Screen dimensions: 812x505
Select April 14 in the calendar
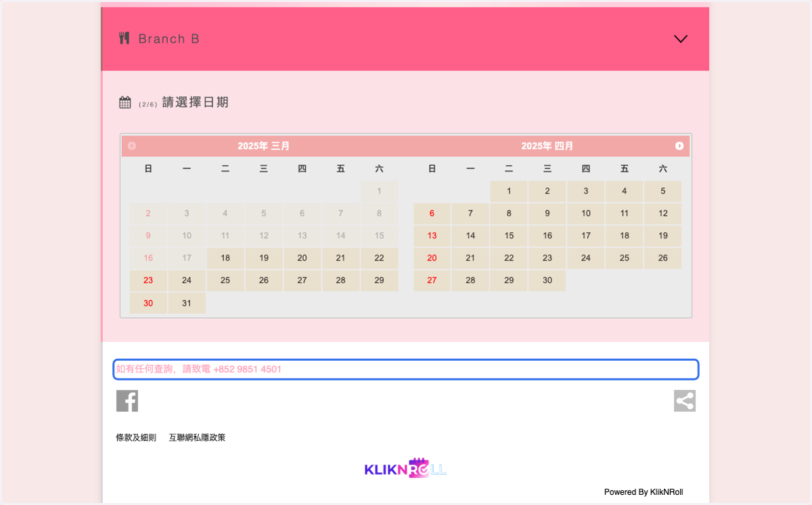point(470,236)
